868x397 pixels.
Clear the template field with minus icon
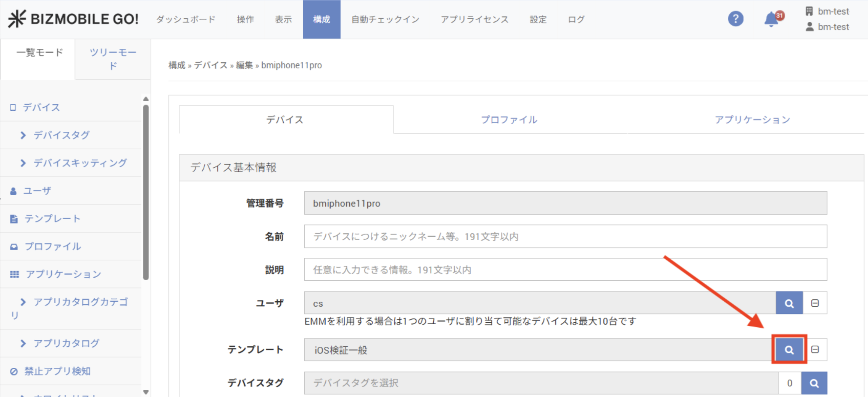tap(815, 350)
